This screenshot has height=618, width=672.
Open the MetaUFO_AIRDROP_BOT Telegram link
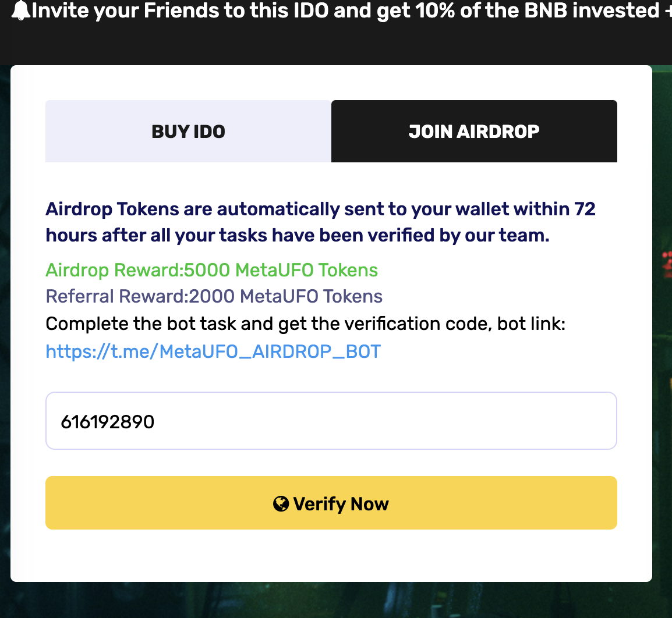point(213,351)
